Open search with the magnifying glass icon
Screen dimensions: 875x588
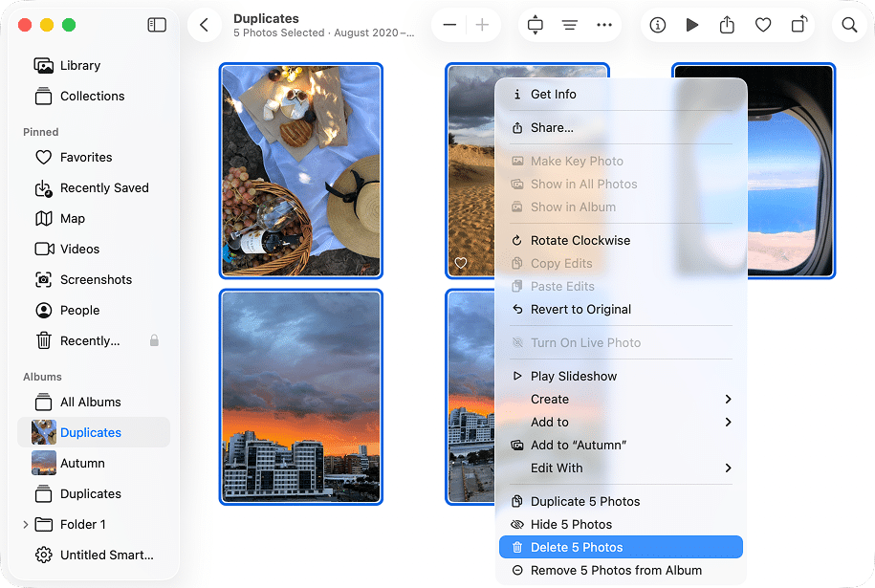849,25
